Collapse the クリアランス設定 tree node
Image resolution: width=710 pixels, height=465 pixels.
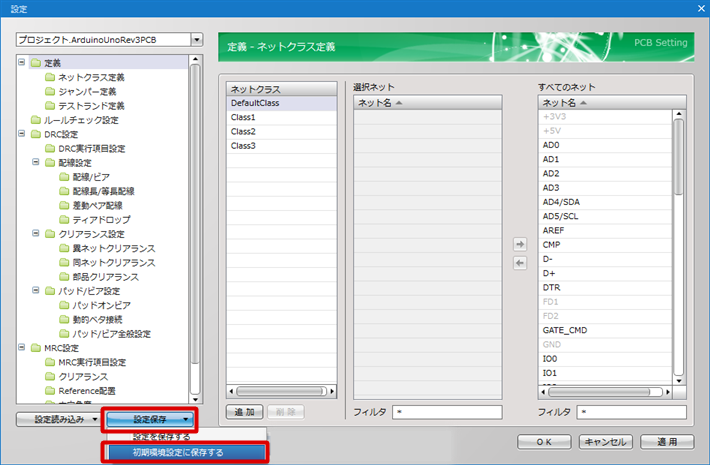coord(36,234)
